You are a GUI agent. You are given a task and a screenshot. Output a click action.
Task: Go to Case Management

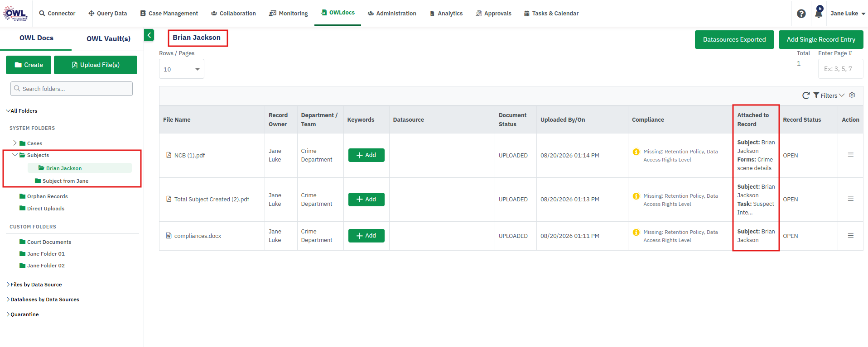pos(169,14)
